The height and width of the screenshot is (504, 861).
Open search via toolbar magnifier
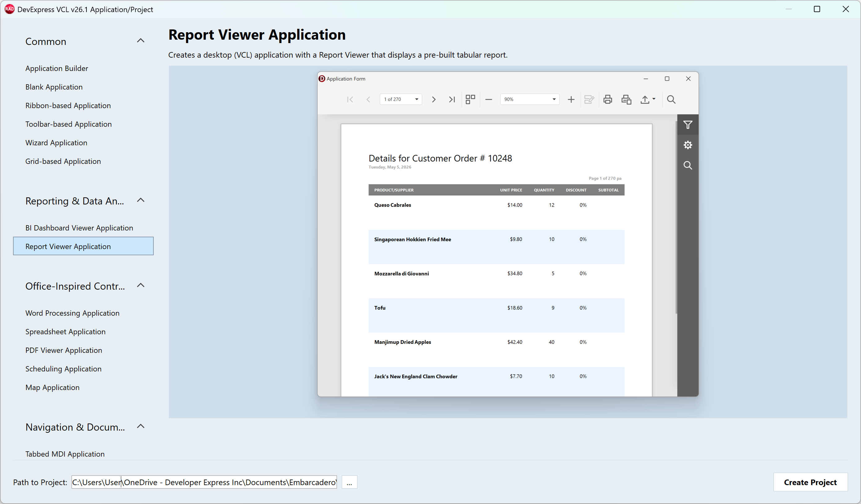(671, 99)
